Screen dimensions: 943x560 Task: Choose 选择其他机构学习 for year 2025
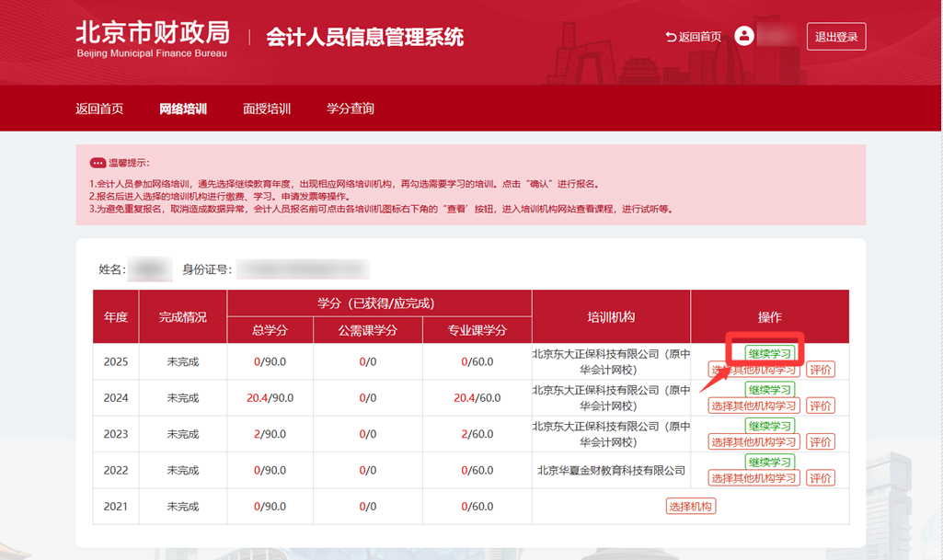pyautogui.click(x=753, y=370)
